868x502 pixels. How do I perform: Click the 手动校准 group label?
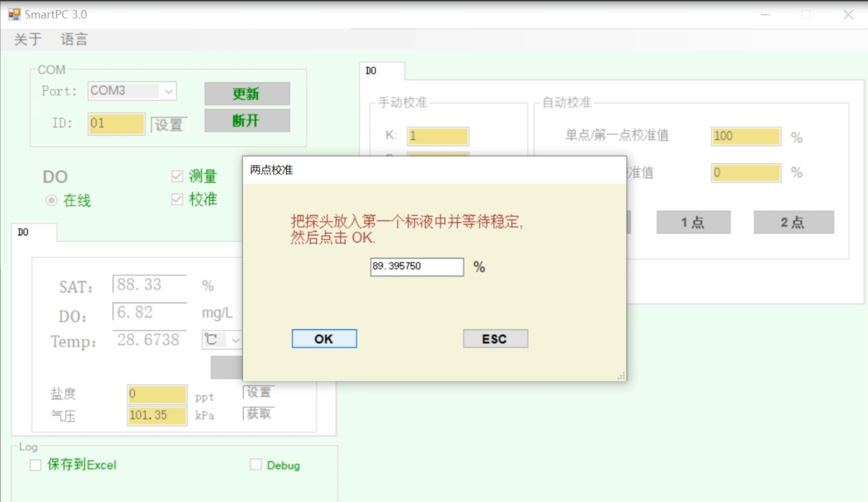click(x=403, y=103)
